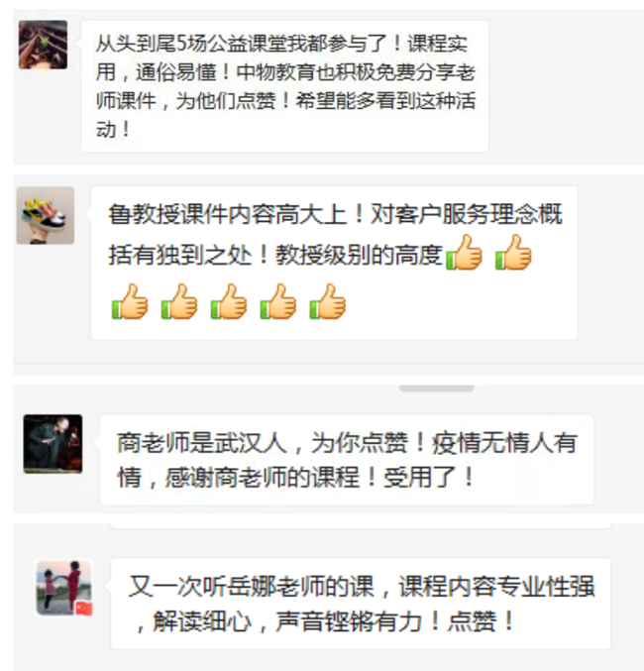Click fourth thumbs-up emoji on lower row
644x671 pixels.
(278, 301)
